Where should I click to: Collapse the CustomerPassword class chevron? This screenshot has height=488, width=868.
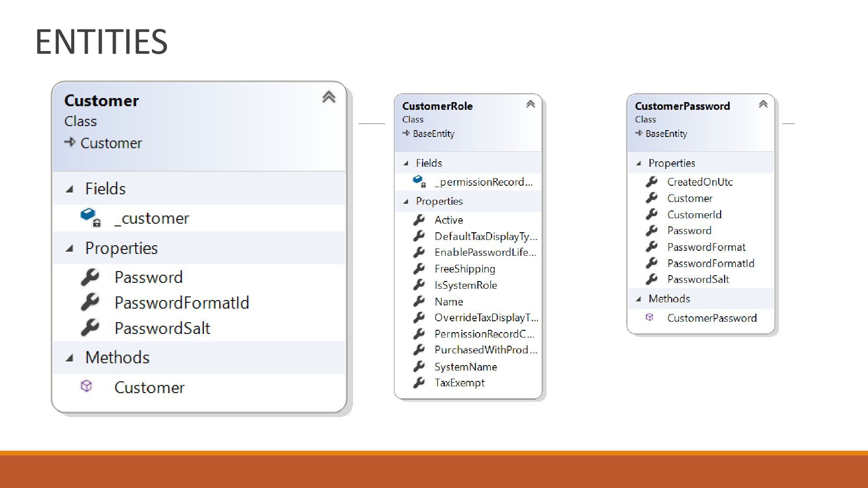[763, 104]
